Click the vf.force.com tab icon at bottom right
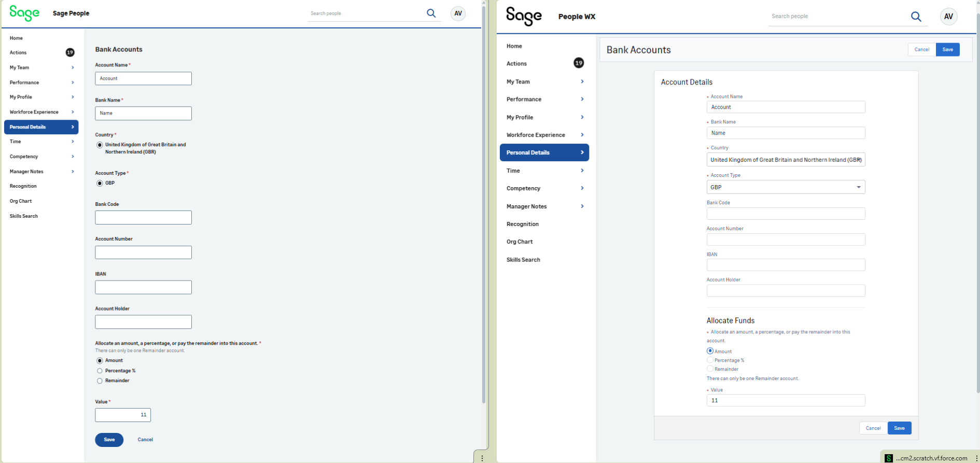This screenshot has width=980, height=463. [889, 458]
